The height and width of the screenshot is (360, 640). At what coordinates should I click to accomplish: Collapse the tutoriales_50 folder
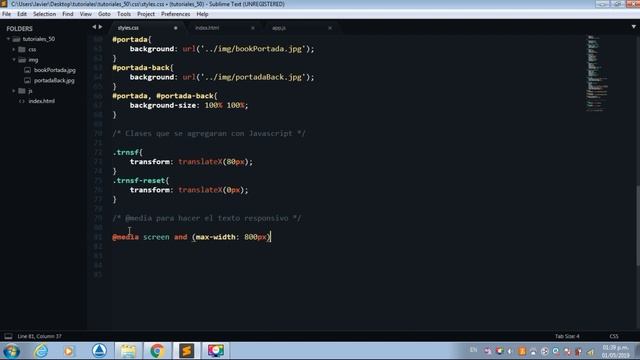point(8,39)
